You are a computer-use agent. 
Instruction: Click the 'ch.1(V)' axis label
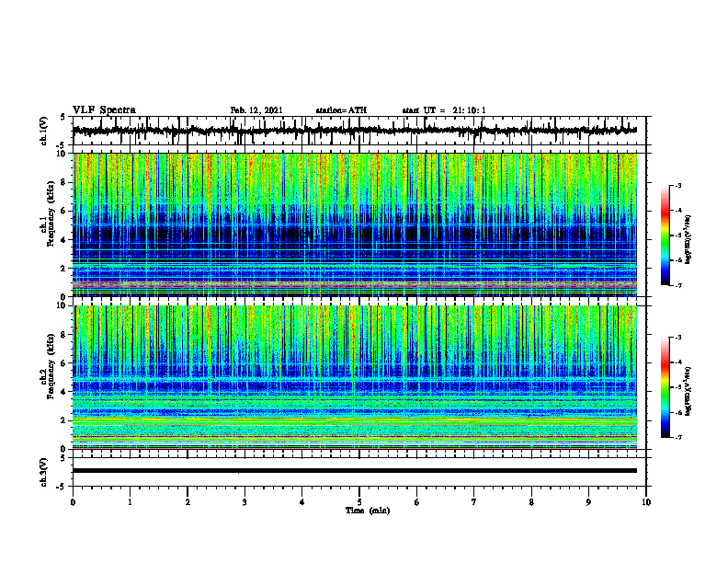(44, 131)
